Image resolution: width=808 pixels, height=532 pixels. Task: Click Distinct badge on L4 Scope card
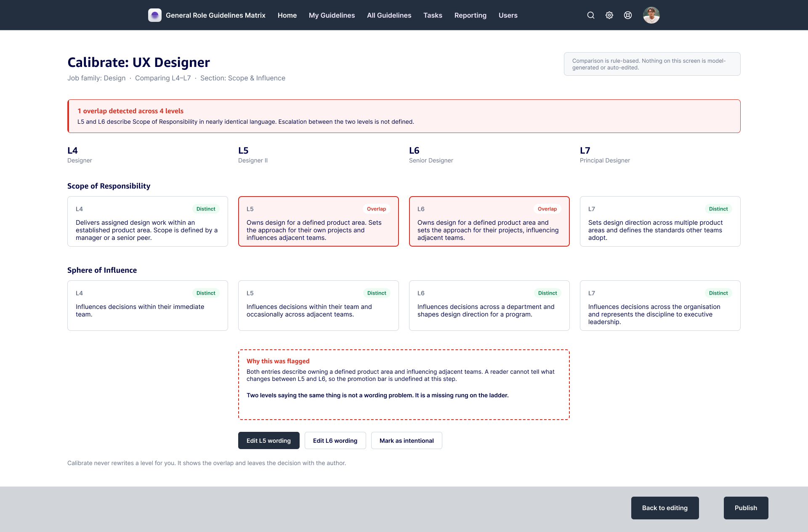click(206, 209)
